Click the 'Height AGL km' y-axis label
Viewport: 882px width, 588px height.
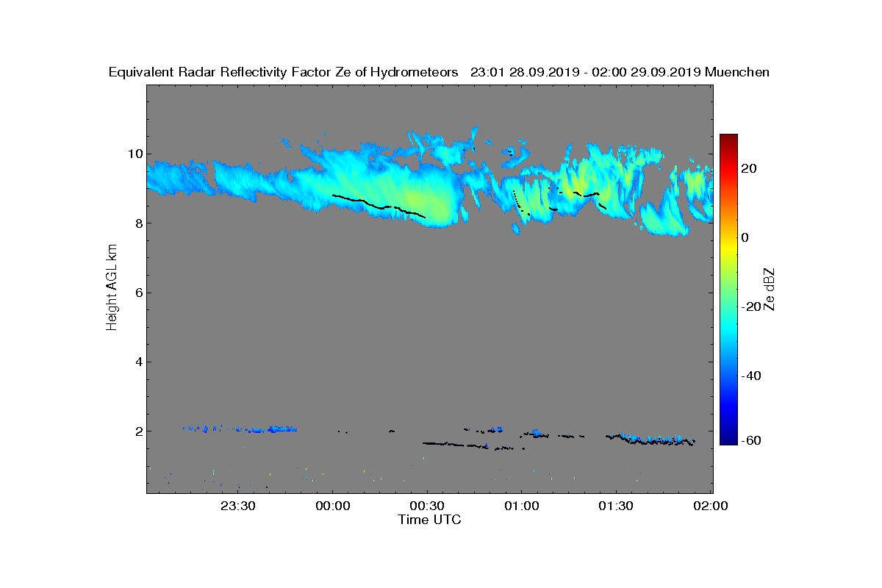coord(112,287)
